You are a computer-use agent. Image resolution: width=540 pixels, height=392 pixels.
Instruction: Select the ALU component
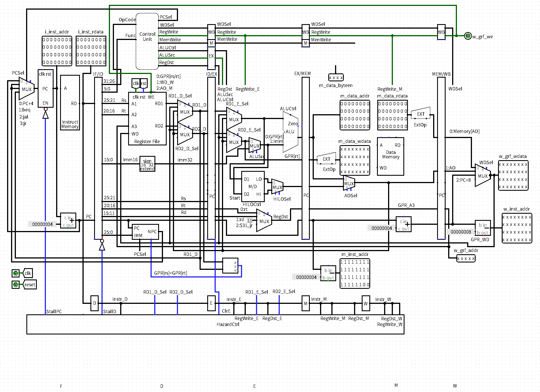point(291,132)
